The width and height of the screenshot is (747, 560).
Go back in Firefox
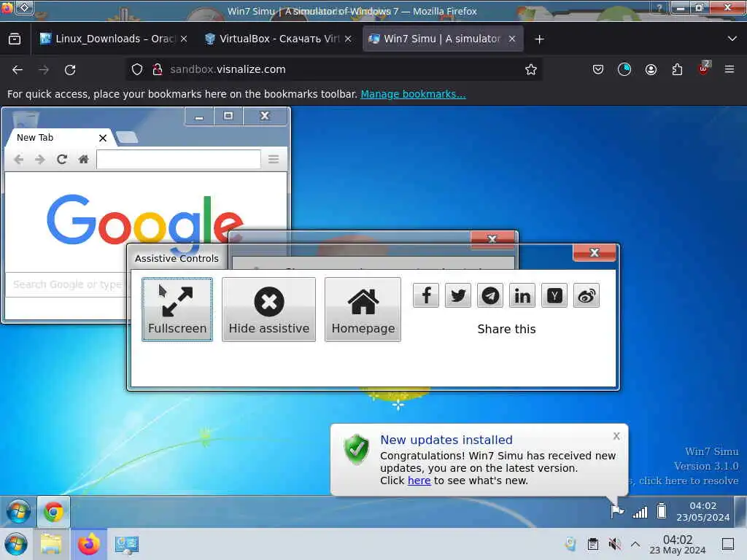click(18, 70)
